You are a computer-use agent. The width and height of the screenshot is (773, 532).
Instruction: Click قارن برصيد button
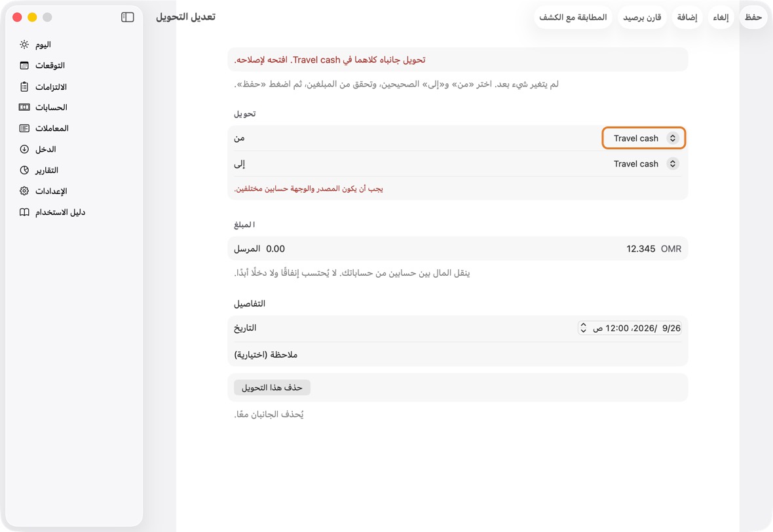click(x=642, y=17)
